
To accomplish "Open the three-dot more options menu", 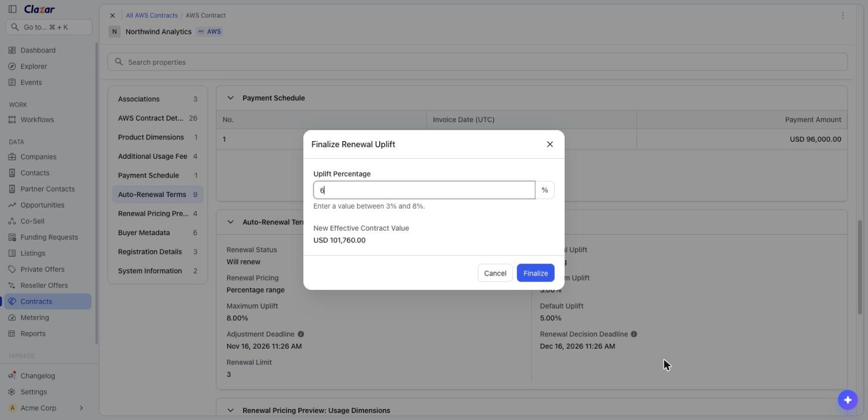I will coord(843,15).
